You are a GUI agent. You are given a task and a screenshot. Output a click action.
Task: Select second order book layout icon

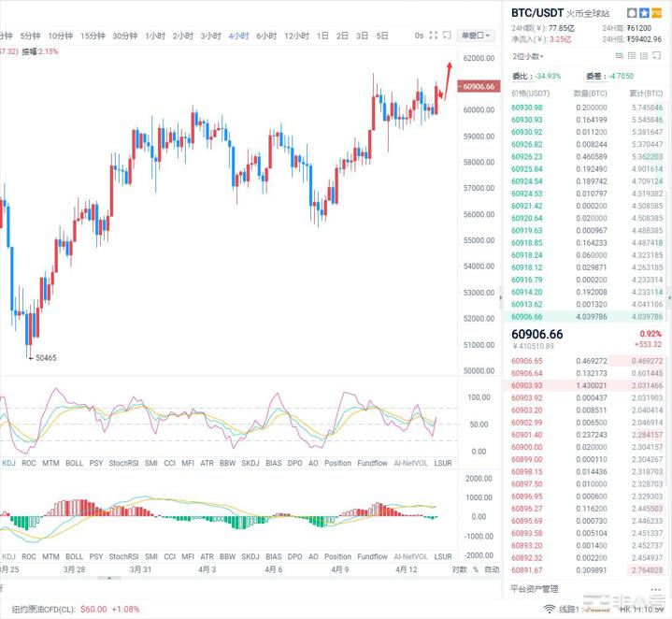(632, 56)
